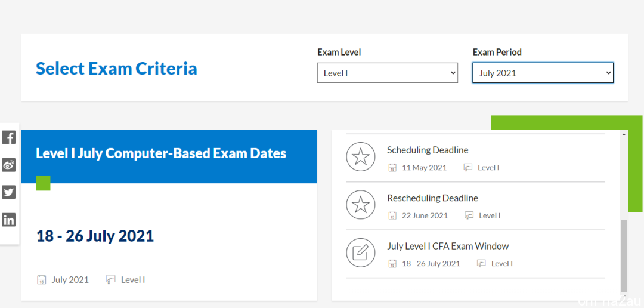This screenshot has width=644, height=308.
Task: Click the 18 - 26 July 2021 heading
Action: tap(95, 236)
